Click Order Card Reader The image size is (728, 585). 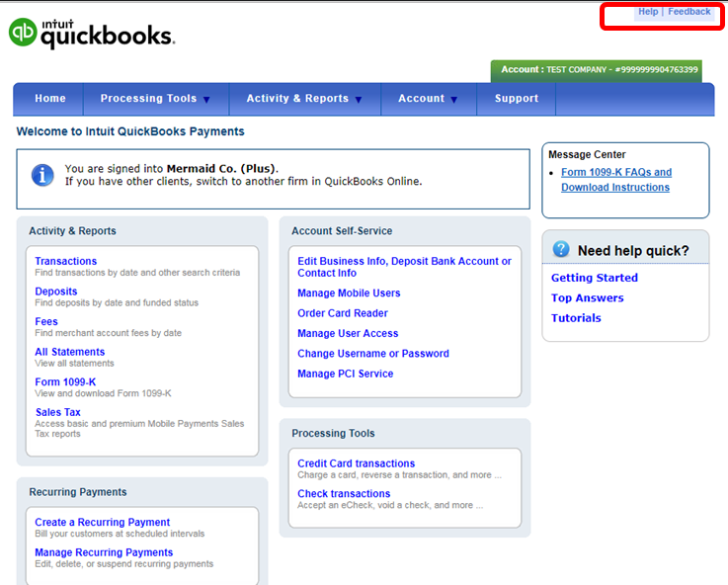pyautogui.click(x=343, y=313)
